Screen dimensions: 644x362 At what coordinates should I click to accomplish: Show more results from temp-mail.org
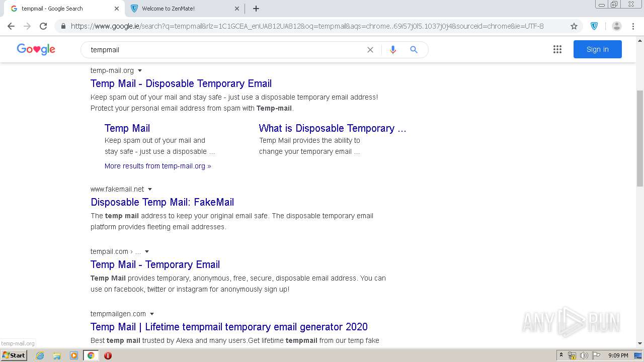click(158, 166)
